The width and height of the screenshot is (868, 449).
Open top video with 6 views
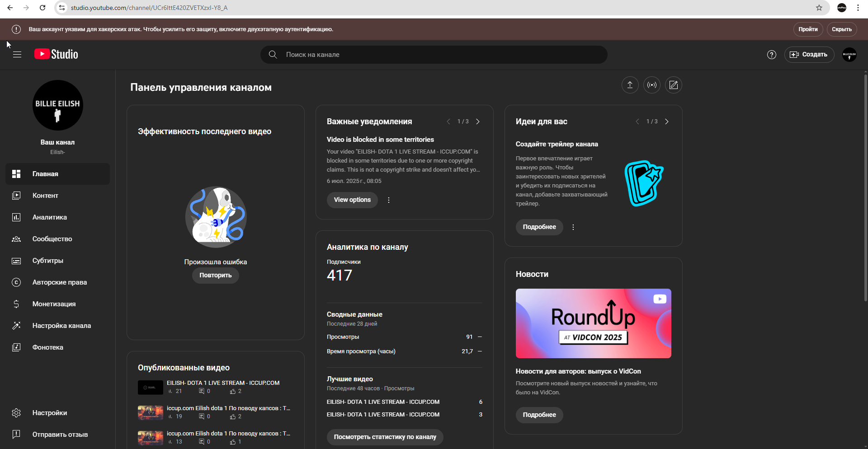pyautogui.click(x=405, y=402)
